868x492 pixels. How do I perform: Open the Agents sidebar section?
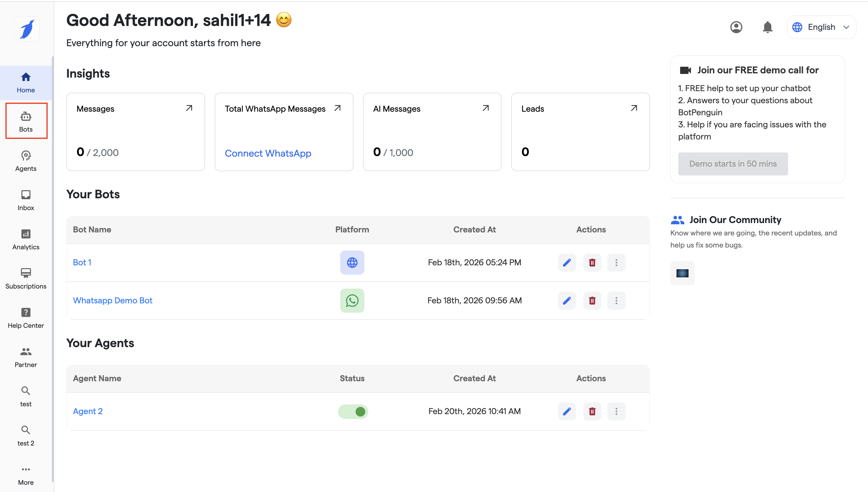(26, 161)
